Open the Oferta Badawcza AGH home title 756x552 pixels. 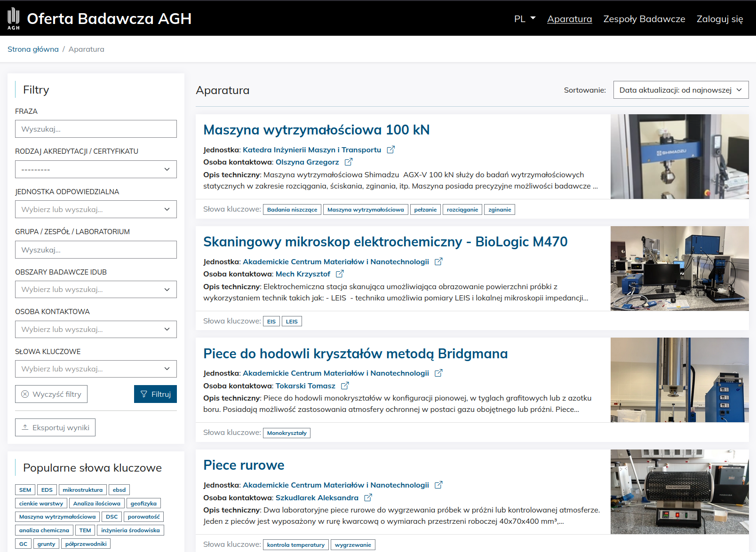[109, 18]
